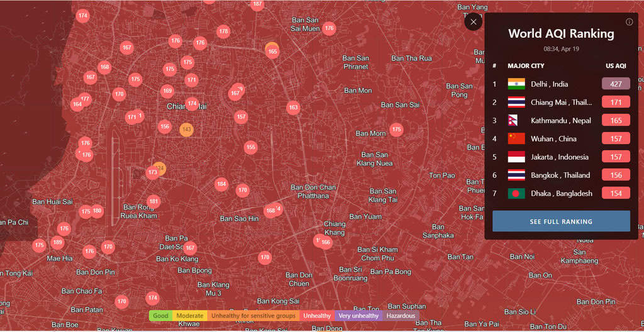The image size is (644, 332).
Task: Open the Bangkok, Thailand ranking entry
Action: (560, 175)
